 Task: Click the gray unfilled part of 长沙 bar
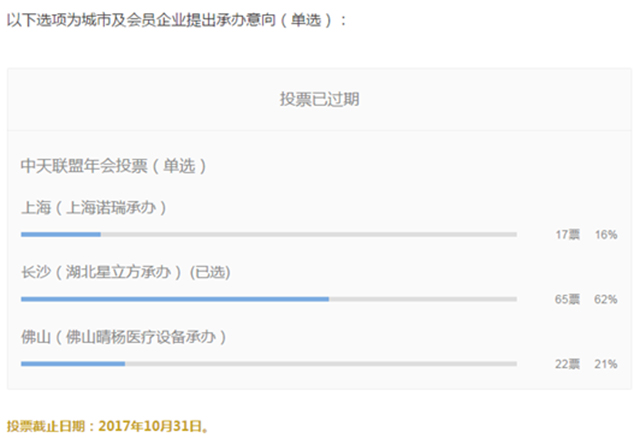click(422, 299)
